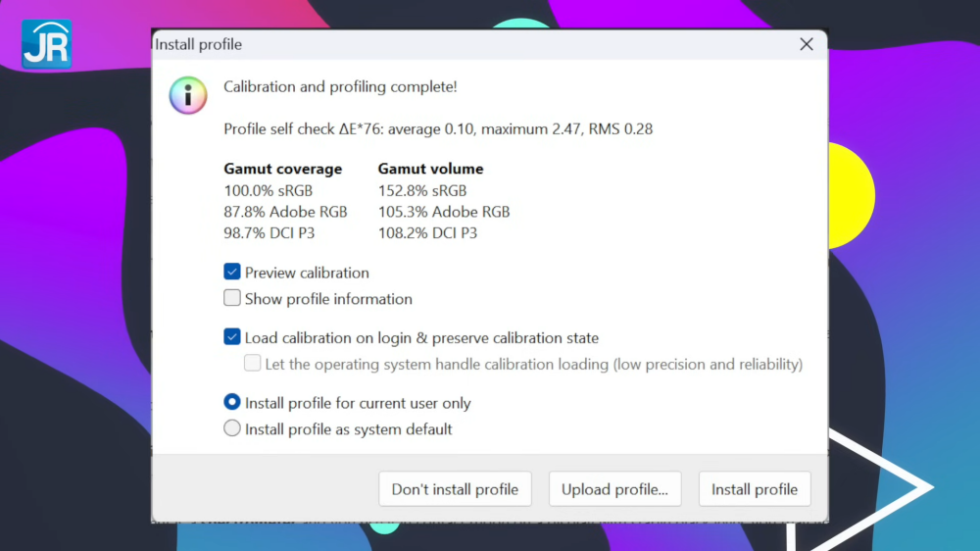The height and width of the screenshot is (551, 980).
Task: Click the Profile self check ΔE*76 line
Action: [437, 128]
